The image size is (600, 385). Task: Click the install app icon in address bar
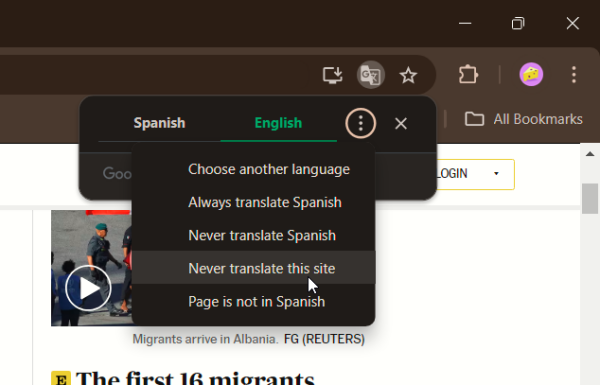(332, 75)
